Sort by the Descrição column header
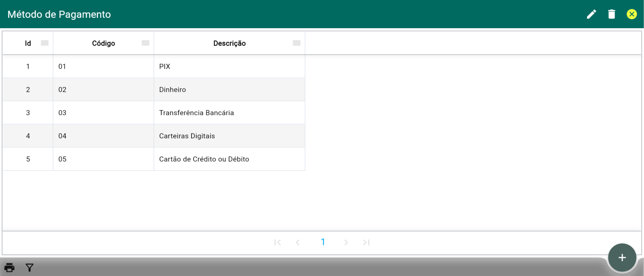The image size is (644, 276). (x=229, y=43)
